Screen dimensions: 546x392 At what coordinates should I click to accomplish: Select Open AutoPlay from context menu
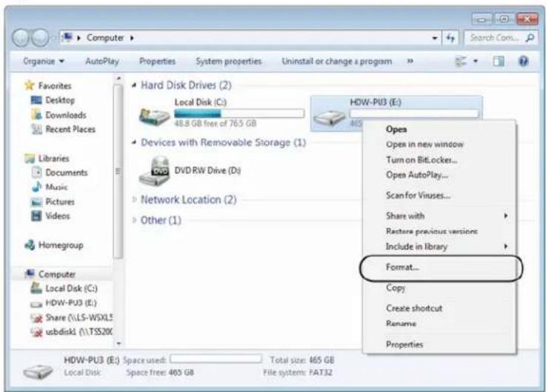coord(417,175)
